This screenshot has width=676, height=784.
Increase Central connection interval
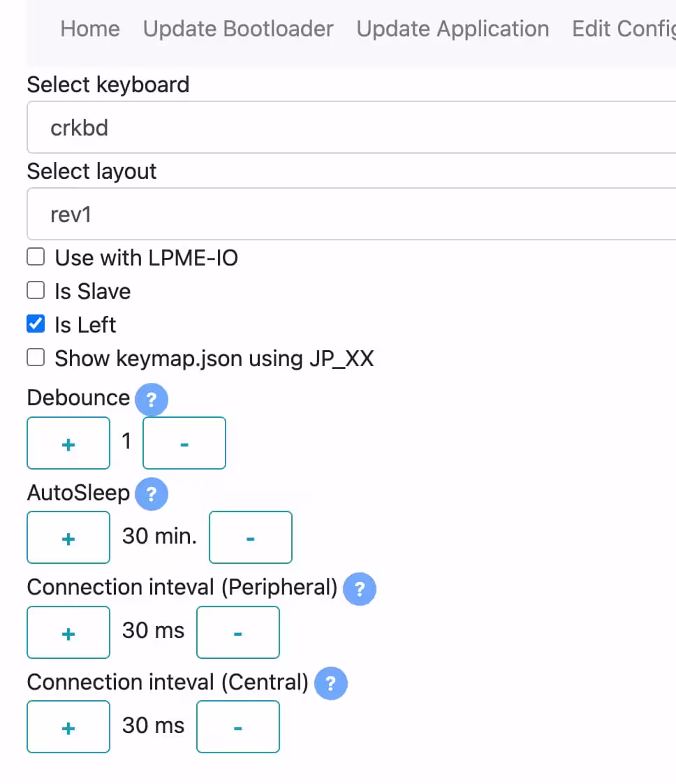click(x=68, y=727)
